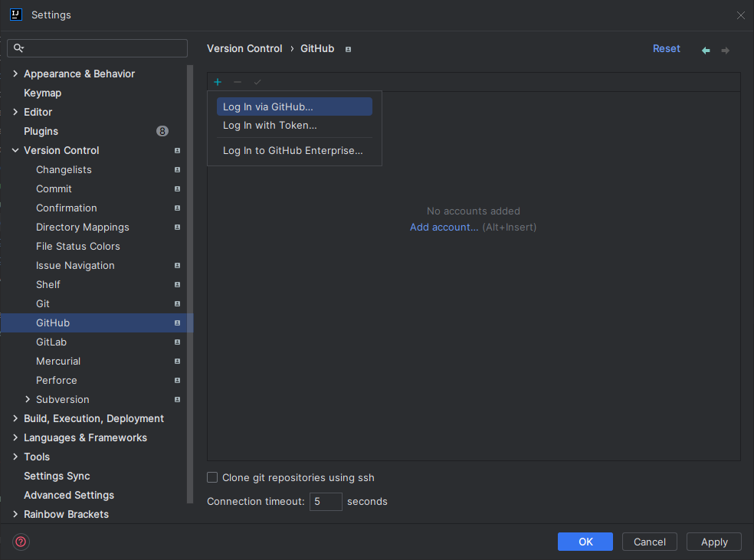Click the project icon on Directory Mappings row

coord(178,227)
